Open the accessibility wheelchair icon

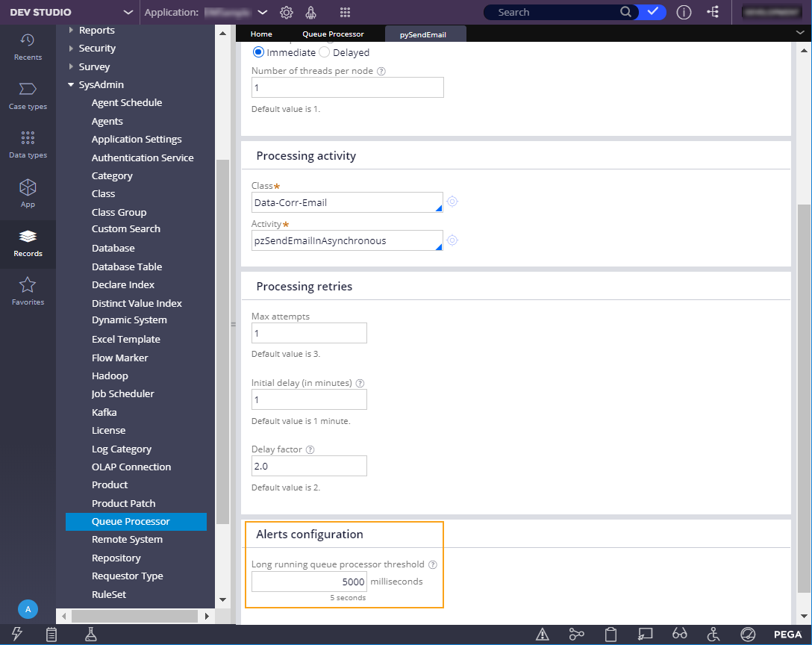[x=713, y=634]
